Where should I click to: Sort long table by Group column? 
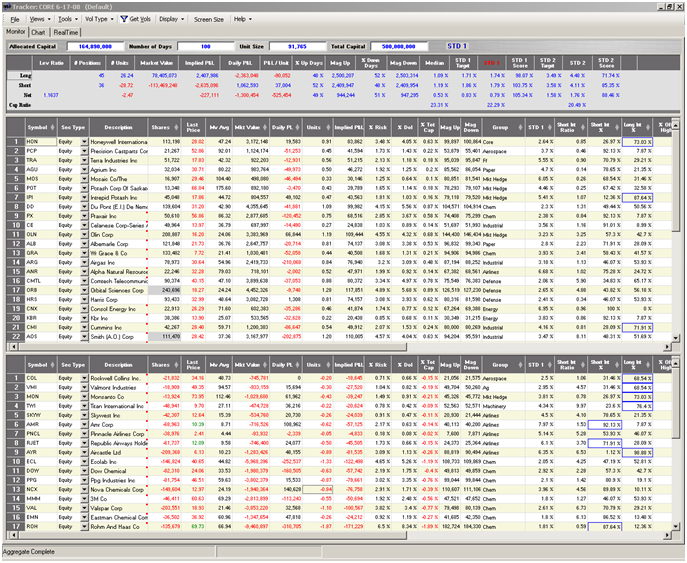504,127
